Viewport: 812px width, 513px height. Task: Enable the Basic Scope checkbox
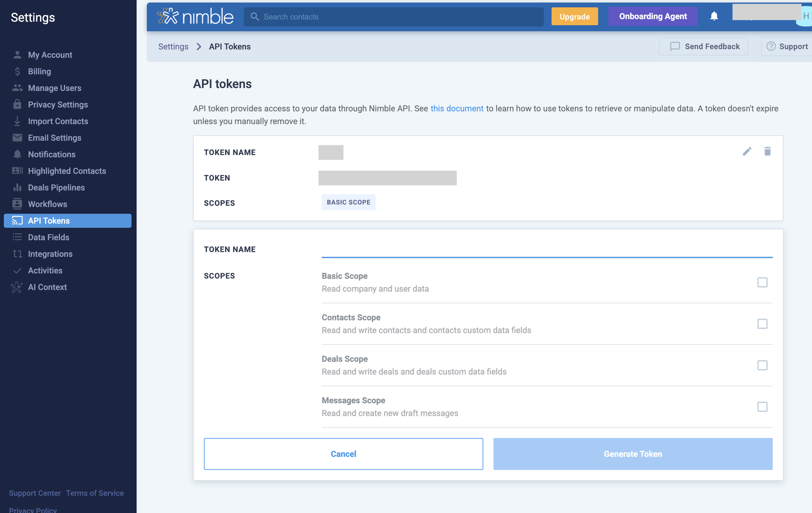[x=763, y=282]
